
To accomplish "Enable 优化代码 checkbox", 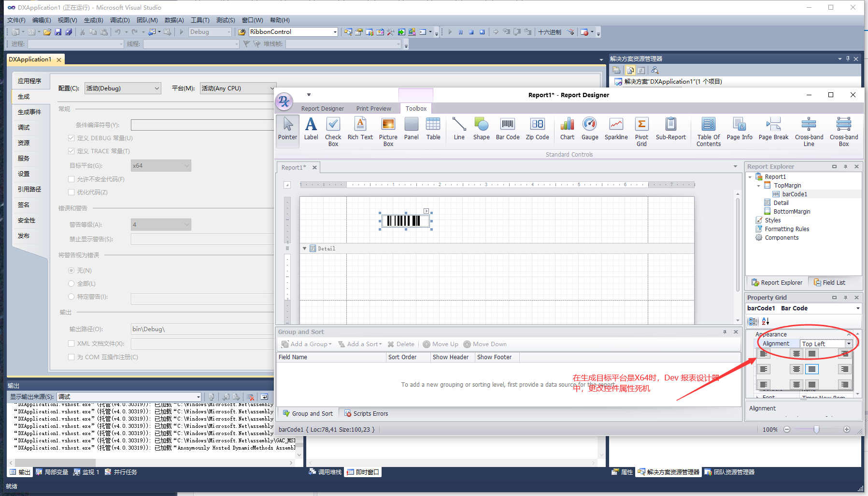I will [x=71, y=192].
